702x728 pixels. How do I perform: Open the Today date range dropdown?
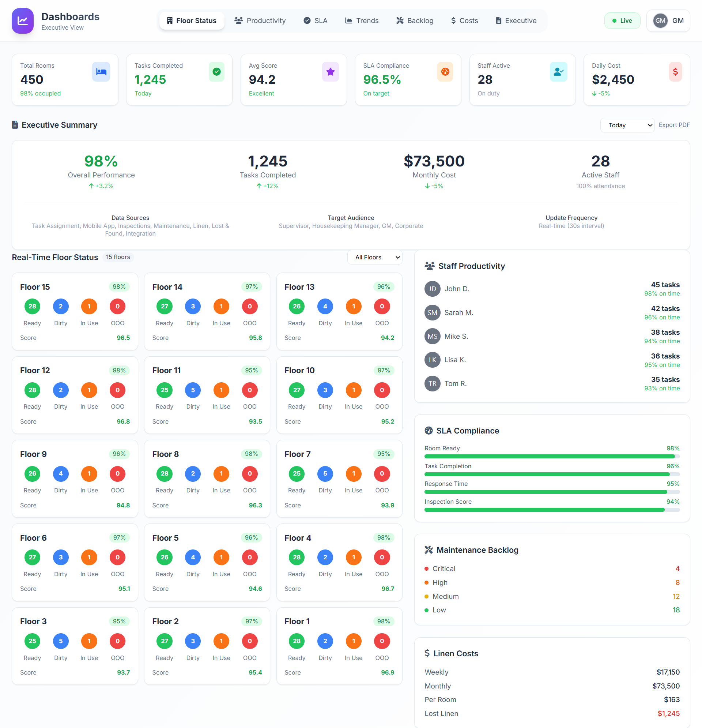click(x=627, y=125)
